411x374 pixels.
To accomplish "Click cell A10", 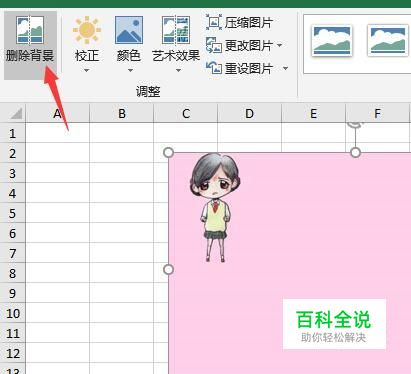I will point(58,313).
